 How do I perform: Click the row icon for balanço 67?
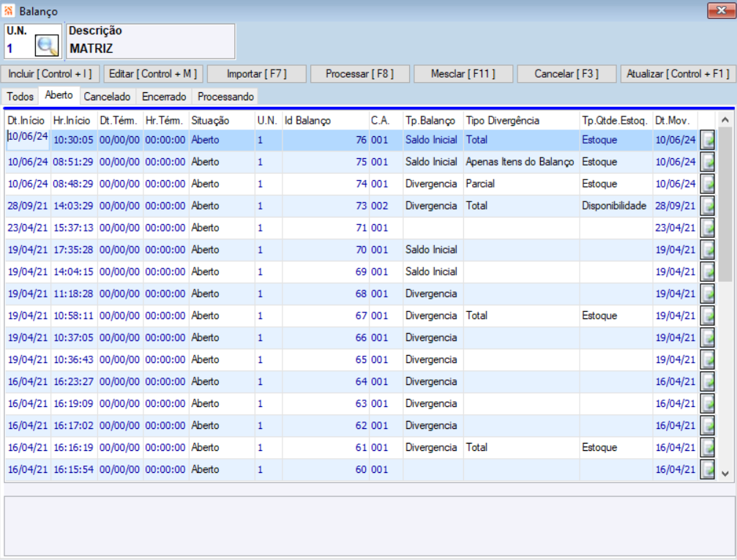[707, 316]
